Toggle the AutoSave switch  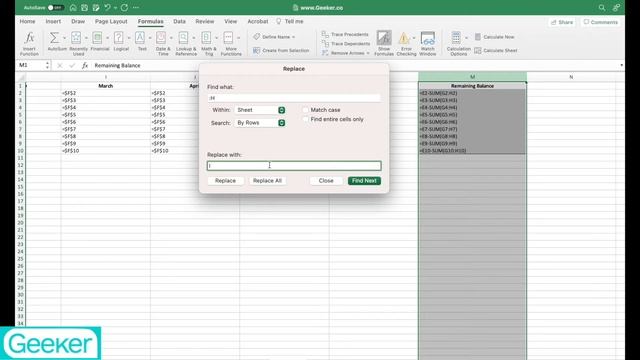click(55, 7)
